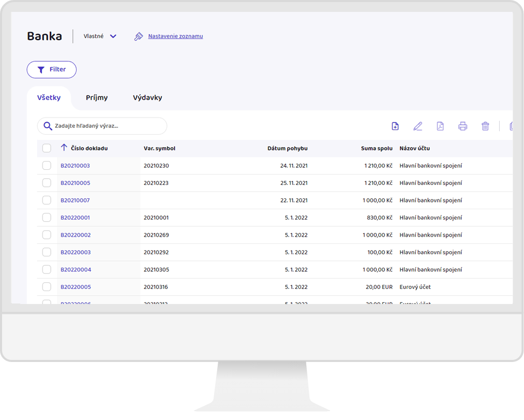Export list using the PDF icon
The height and width of the screenshot is (420, 524).
pos(440,126)
